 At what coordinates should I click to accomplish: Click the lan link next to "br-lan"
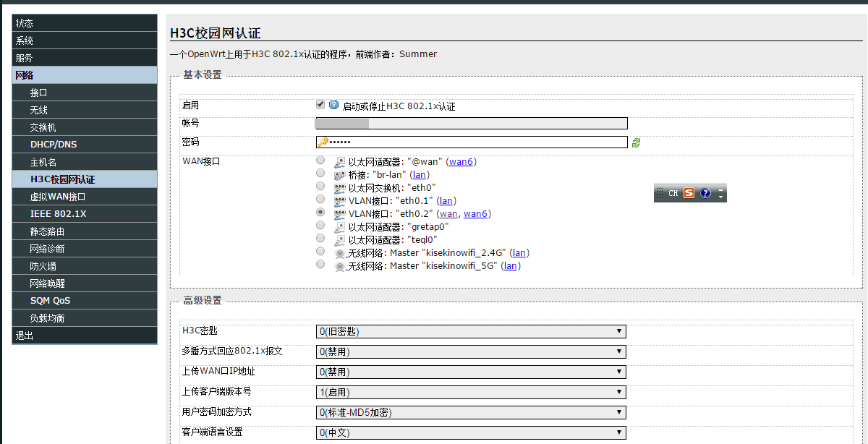[420, 175]
